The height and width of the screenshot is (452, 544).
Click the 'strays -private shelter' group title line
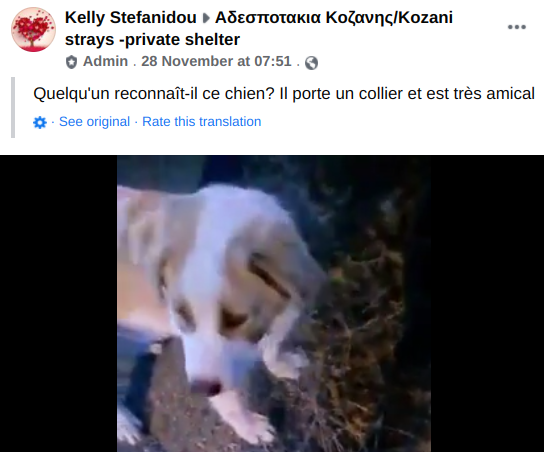pyautogui.click(x=152, y=40)
